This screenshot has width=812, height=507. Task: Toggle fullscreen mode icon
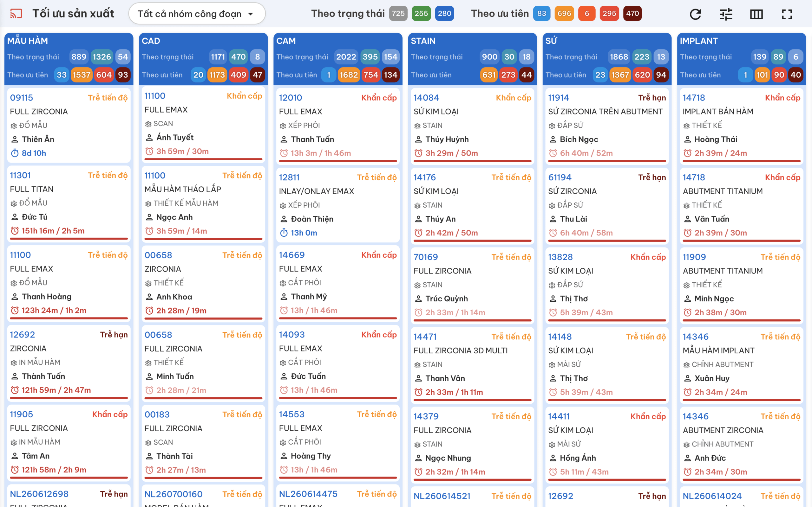tap(787, 14)
